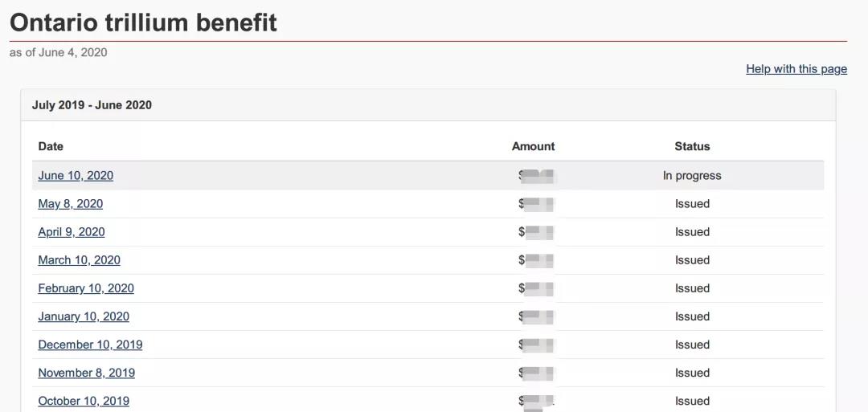
Task: Go to the December 10, 2019 payment
Action: click(x=90, y=345)
